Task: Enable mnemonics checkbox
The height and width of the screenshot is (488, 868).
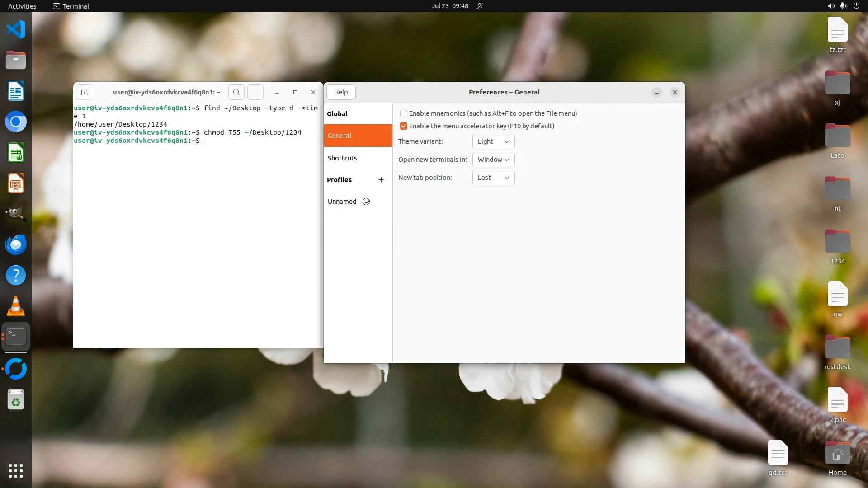Action: tap(404, 113)
